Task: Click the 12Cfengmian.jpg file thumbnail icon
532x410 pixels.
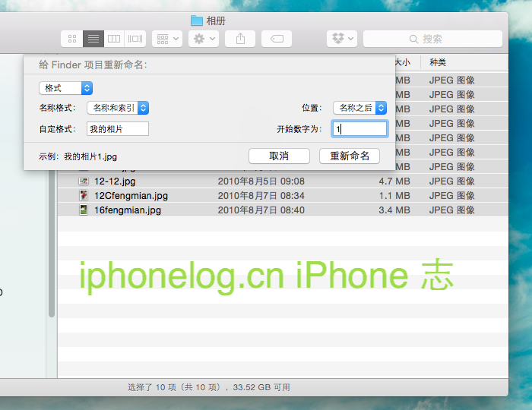Action: click(84, 196)
